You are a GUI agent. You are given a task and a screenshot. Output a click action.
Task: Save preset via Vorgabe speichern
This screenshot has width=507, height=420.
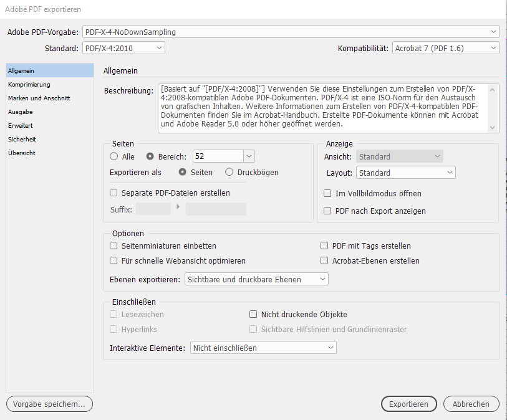point(49,404)
